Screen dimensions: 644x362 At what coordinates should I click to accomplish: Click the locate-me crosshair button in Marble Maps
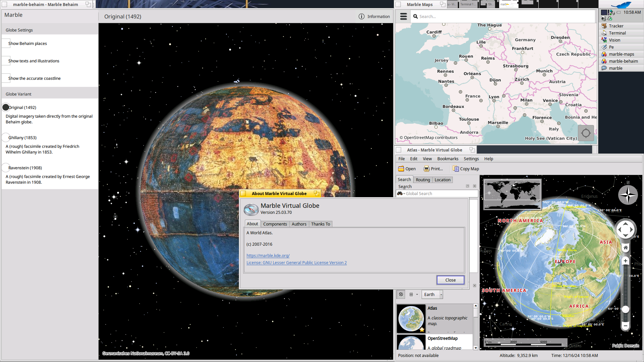coord(586,133)
